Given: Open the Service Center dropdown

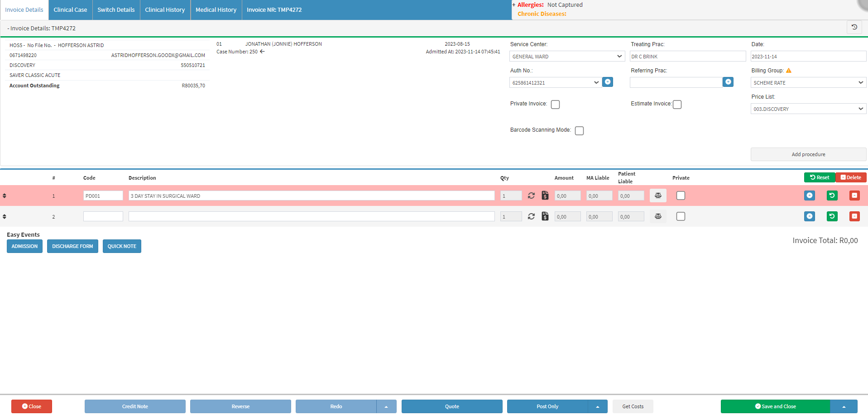Looking at the screenshot, I should 567,57.
